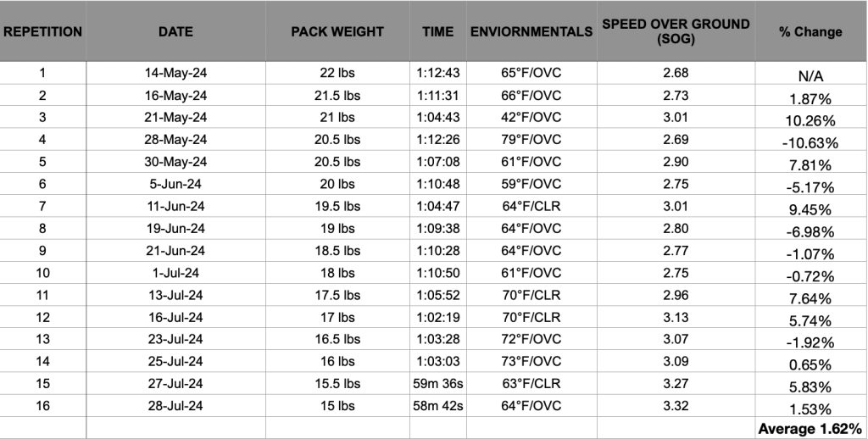Select repetition number 16 cell
Screen dimensions: 868x439
coord(42,405)
